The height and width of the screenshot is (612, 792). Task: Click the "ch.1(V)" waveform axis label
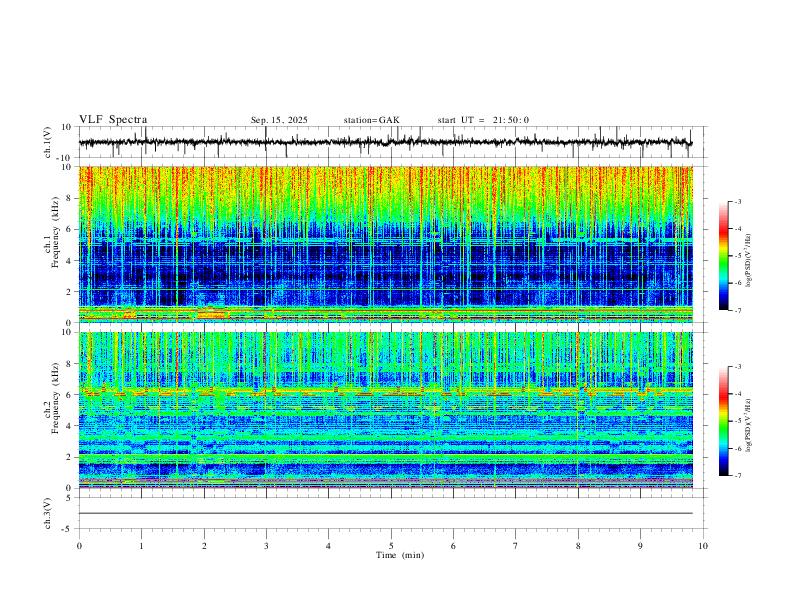coord(48,142)
